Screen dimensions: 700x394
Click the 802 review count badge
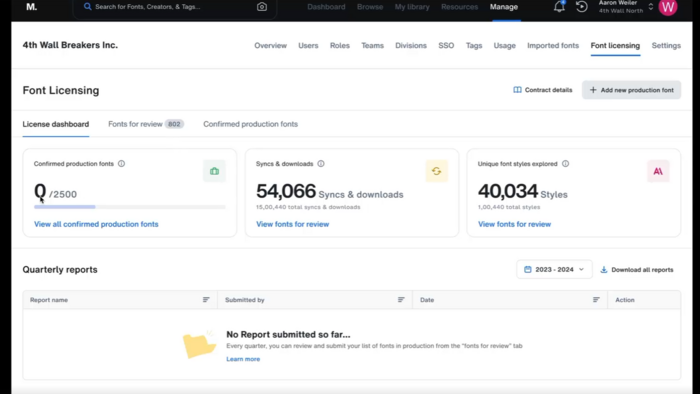(174, 124)
